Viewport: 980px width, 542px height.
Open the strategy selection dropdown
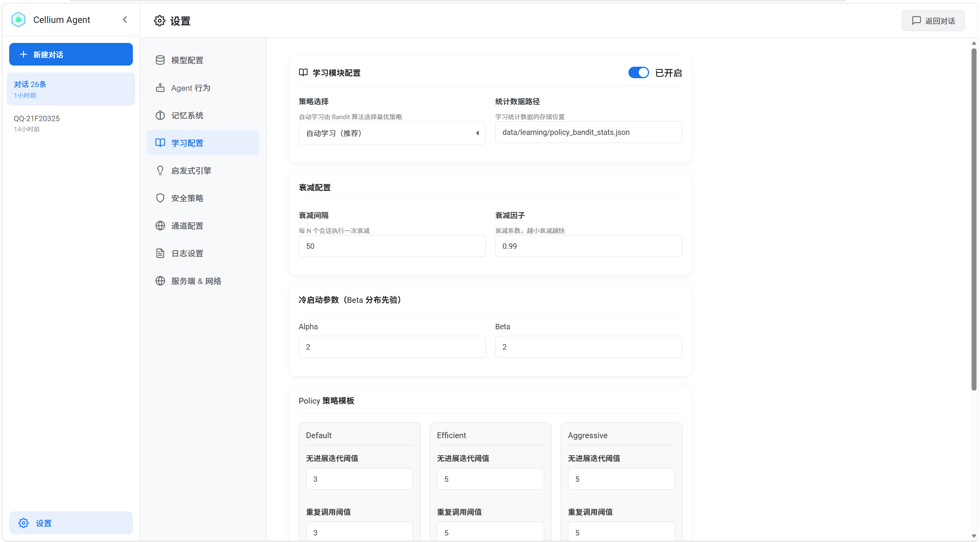click(392, 133)
